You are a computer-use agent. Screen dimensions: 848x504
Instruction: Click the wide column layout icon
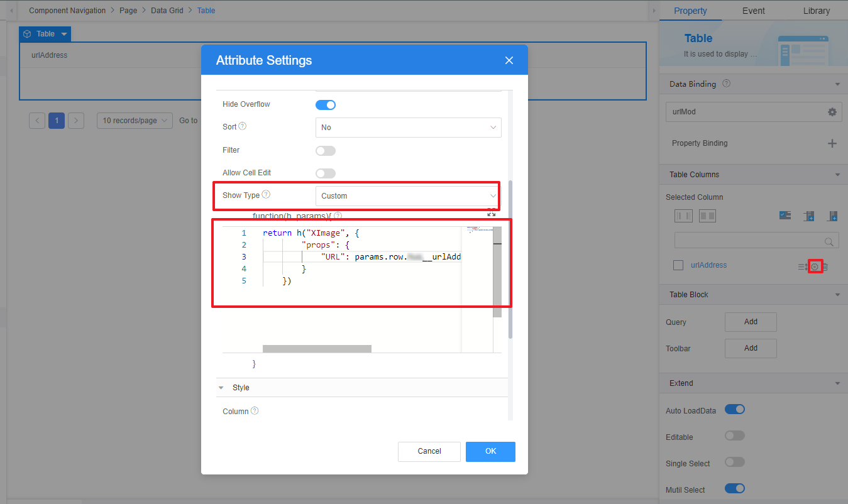(707, 216)
